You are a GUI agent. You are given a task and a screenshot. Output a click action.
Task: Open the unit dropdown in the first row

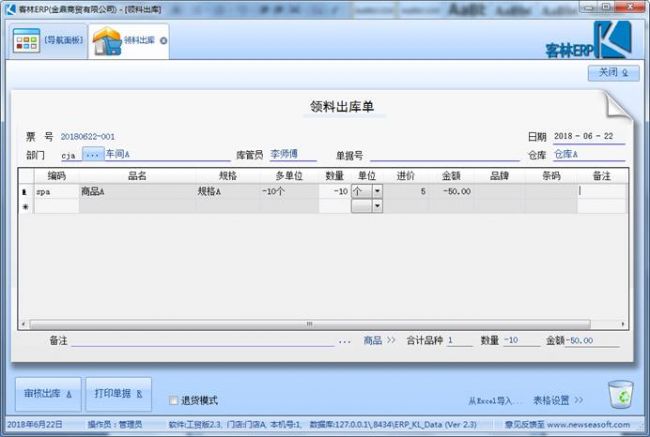coord(377,191)
